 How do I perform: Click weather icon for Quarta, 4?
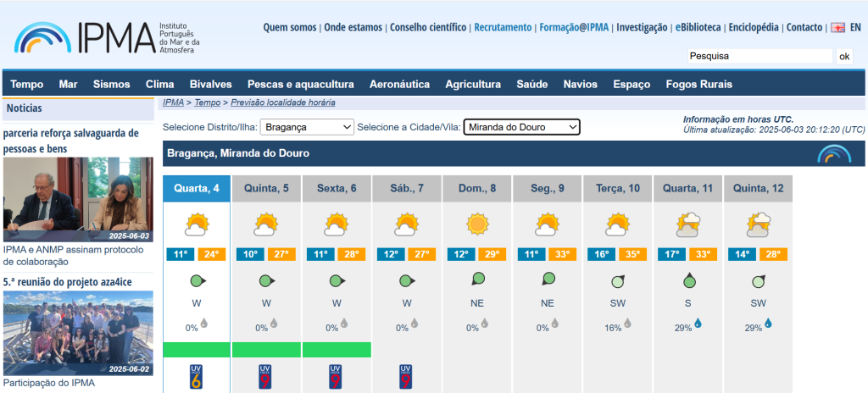pos(197,224)
